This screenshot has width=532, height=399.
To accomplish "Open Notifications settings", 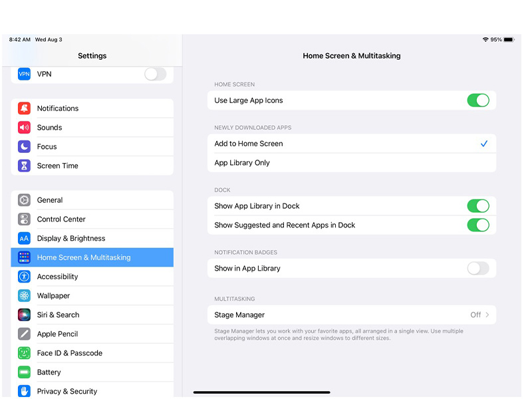I will coord(92,108).
